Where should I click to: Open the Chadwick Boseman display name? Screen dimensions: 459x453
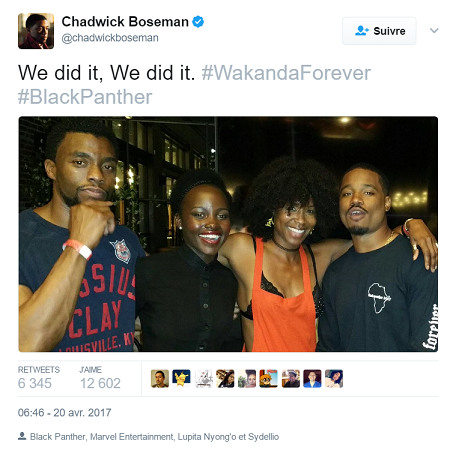(x=125, y=22)
